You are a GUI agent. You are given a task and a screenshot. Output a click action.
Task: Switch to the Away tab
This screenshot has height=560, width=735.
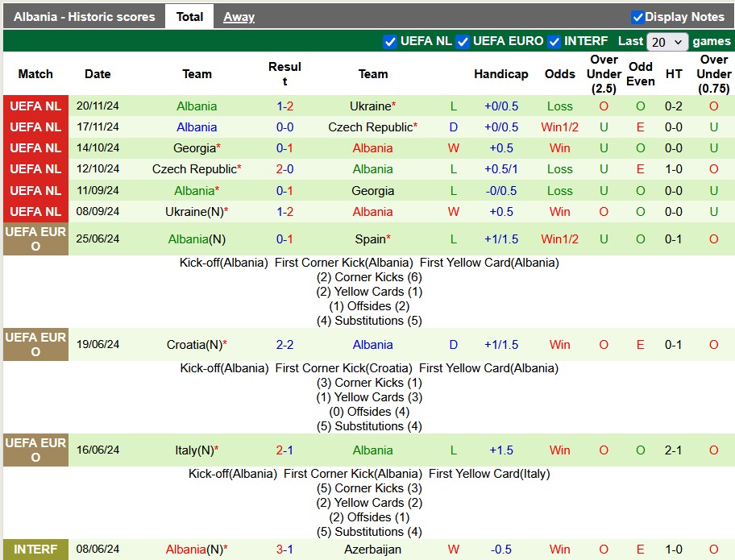click(x=239, y=17)
